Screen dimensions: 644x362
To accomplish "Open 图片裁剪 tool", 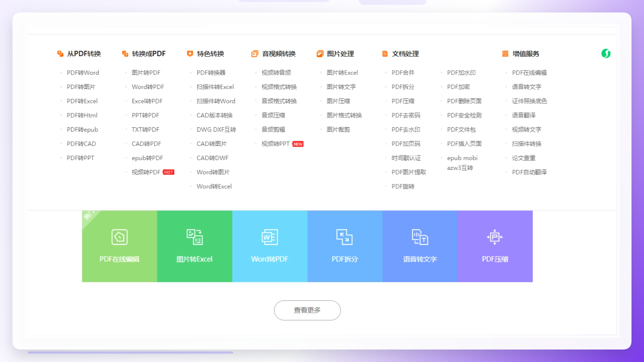I will tap(338, 130).
